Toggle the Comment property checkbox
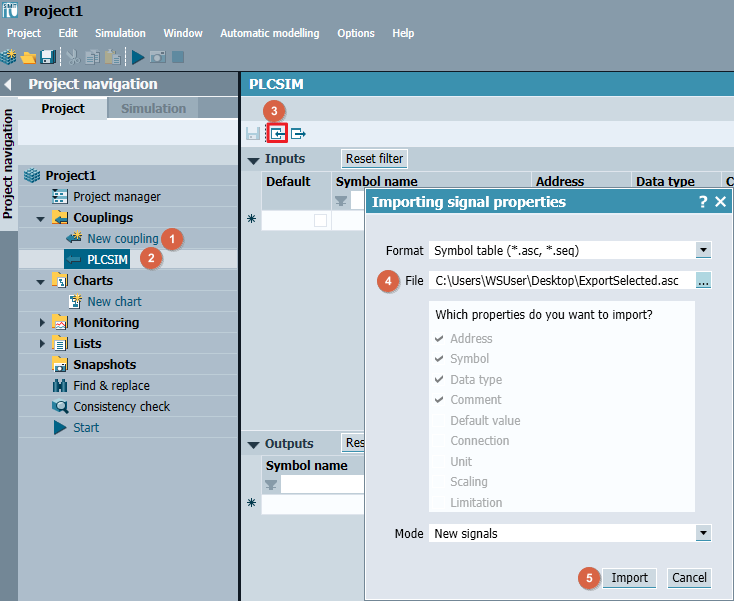This screenshot has width=734, height=601. 439,400
